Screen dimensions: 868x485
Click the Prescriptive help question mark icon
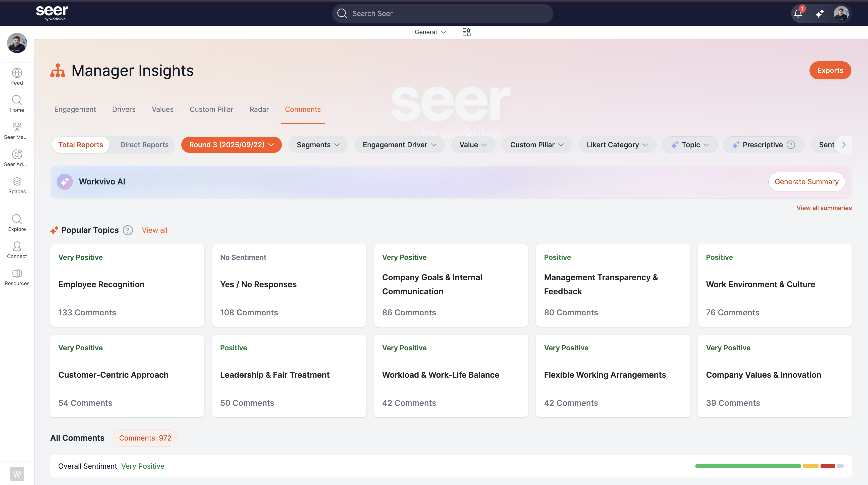pyautogui.click(x=791, y=144)
